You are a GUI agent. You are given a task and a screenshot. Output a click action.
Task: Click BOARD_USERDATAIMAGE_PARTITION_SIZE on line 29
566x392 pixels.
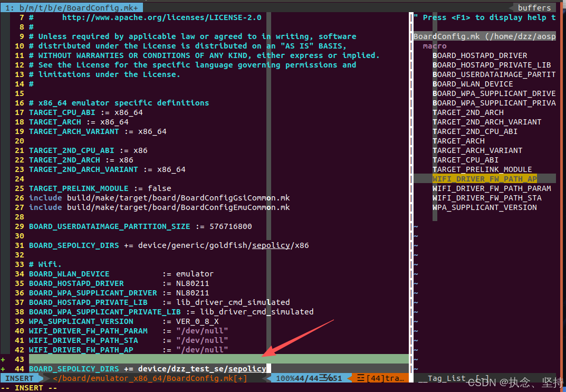pyautogui.click(x=109, y=226)
